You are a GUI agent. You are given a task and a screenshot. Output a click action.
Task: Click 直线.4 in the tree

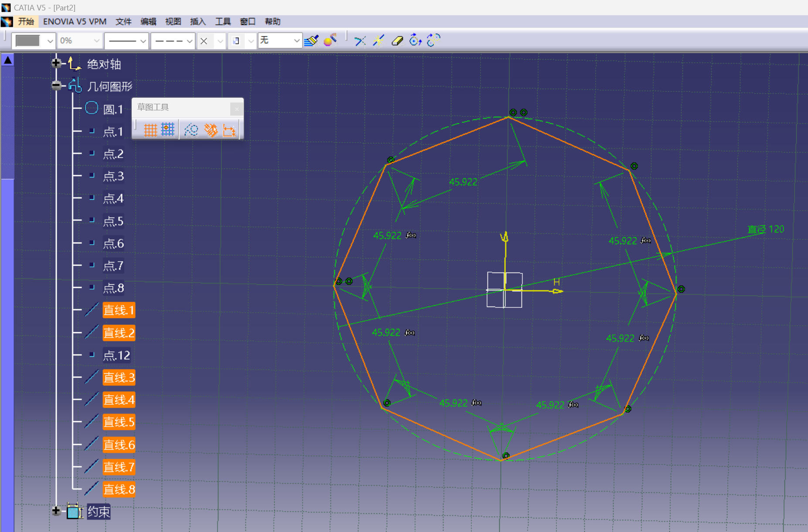tap(119, 399)
